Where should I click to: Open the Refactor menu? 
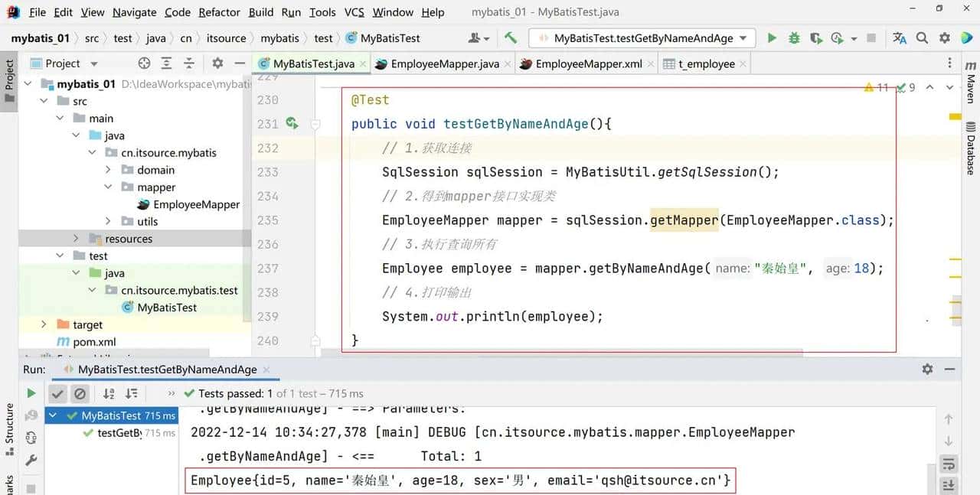pyautogui.click(x=219, y=12)
